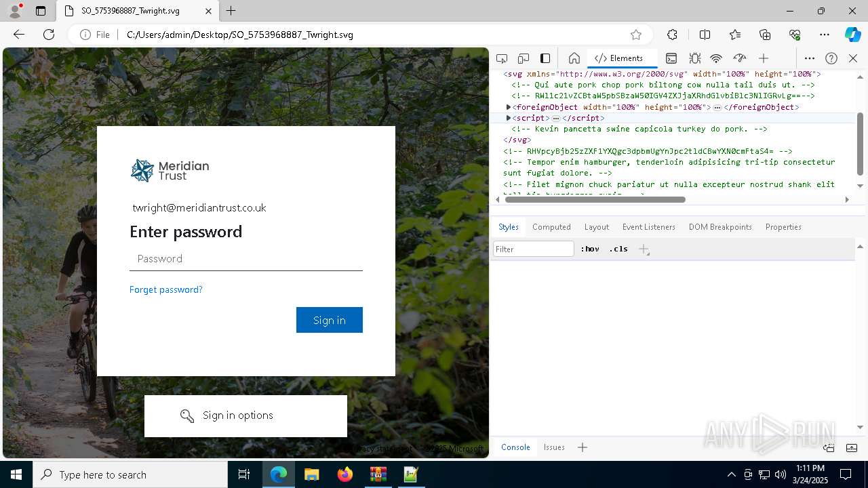Toggle the DevTools activity bar sidebar icon
Screen dimensions: 868x488
545,58
